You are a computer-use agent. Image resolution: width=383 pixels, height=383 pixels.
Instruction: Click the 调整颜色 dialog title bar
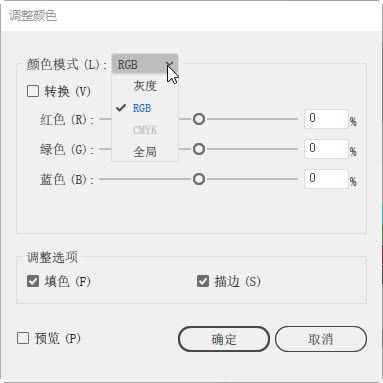tap(191, 16)
